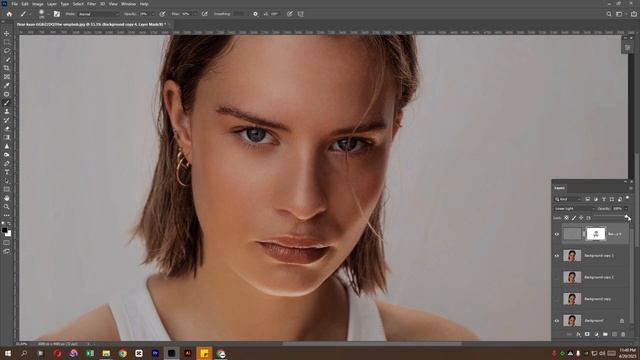Viewport: 640px width, 360px height.
Task: Open the layer filter Kind dropdown
Action: point(567,199)
